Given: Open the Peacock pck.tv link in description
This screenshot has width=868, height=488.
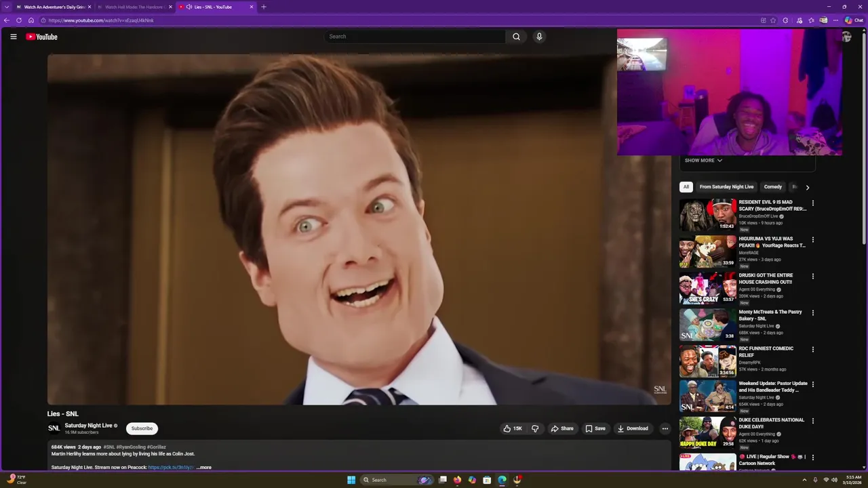Looking at the screenshot, I should click(171, 467).
